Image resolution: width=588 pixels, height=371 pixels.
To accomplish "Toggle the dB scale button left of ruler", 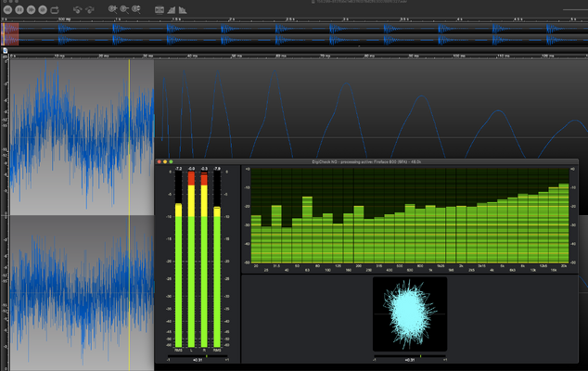I will click(5, 57).
